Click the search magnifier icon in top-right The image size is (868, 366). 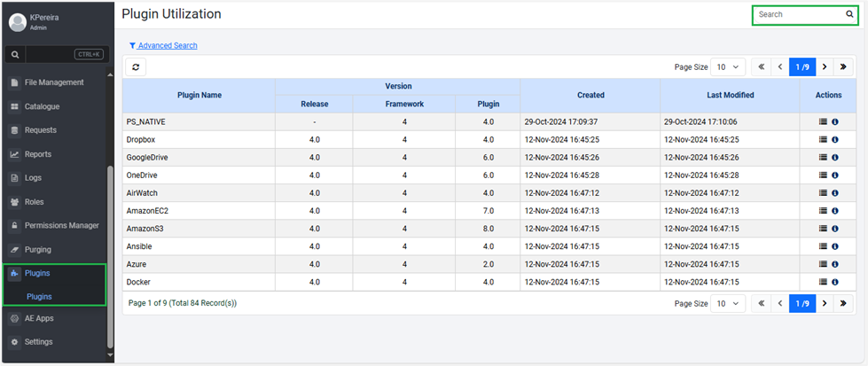(849, 15)
